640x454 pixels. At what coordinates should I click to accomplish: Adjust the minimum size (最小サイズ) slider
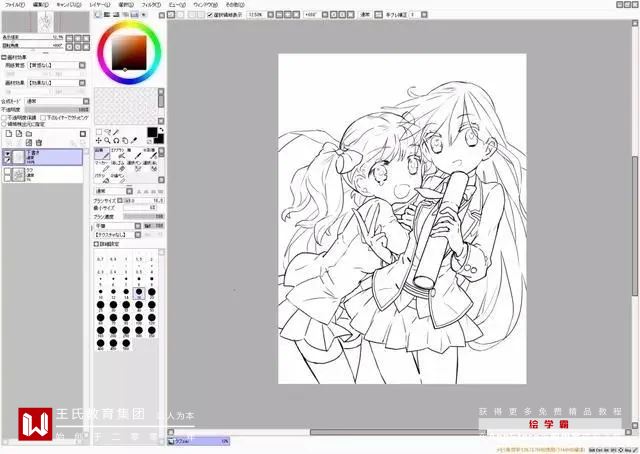140,208
